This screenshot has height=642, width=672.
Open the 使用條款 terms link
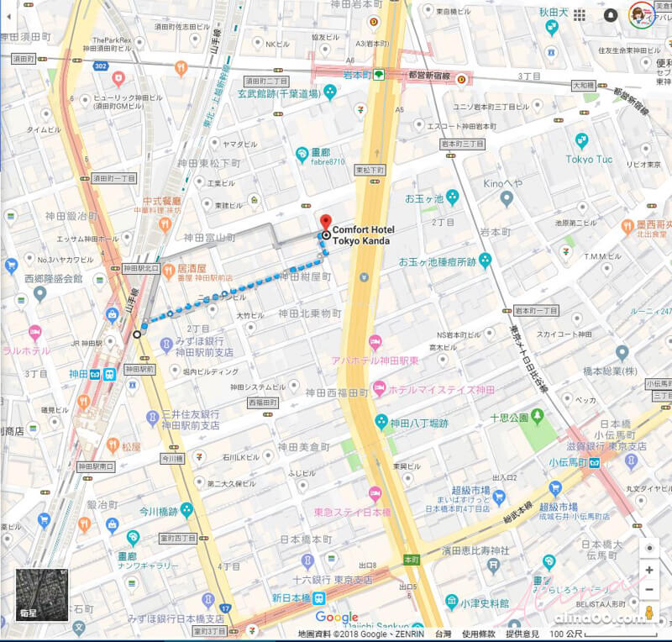(478, 634)
